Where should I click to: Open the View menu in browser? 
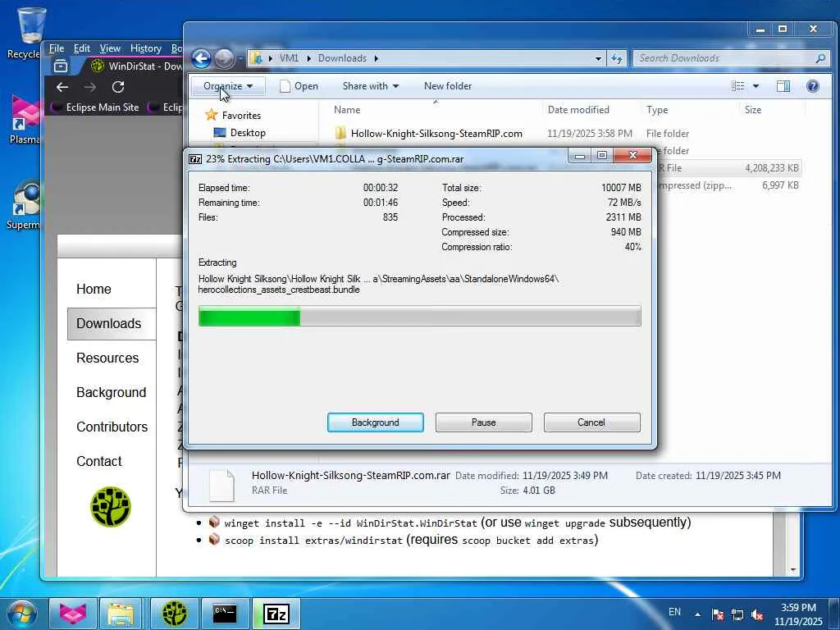110,48
